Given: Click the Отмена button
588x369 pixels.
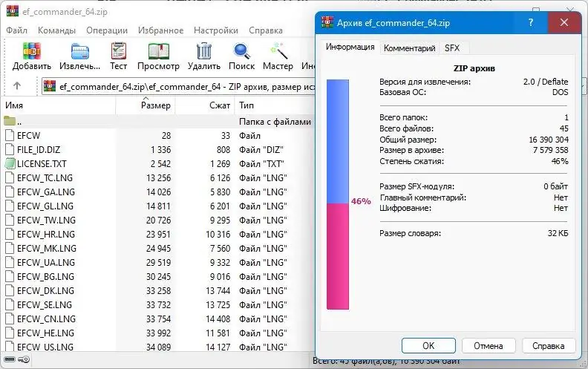Looking at the screenshot, I should pos(489,346).
